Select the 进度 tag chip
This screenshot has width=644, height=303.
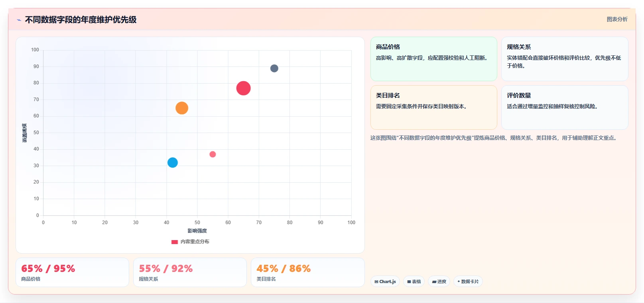click(x=439, y=281)
